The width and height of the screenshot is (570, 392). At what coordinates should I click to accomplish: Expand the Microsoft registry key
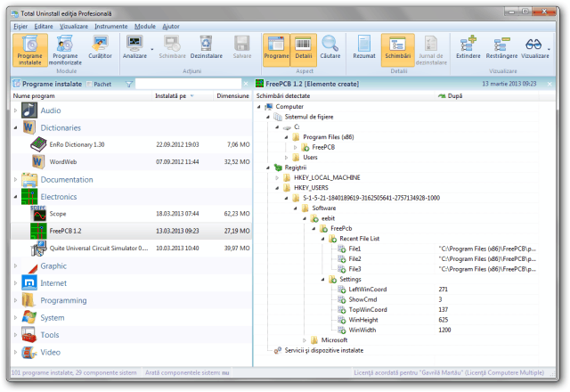pos(305,340)
